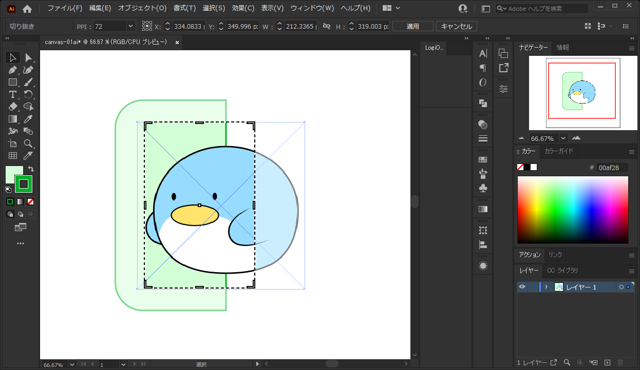Viewport: 640px width, 370px height.
Task: Open Layers panel options menu
Action: pyautogui.click(x=631, y=271)
